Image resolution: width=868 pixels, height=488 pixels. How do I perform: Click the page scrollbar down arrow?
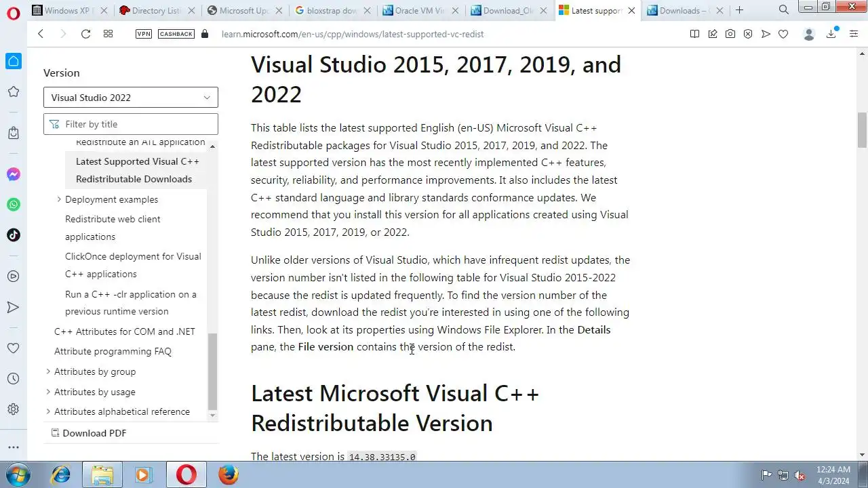(863, 455)
